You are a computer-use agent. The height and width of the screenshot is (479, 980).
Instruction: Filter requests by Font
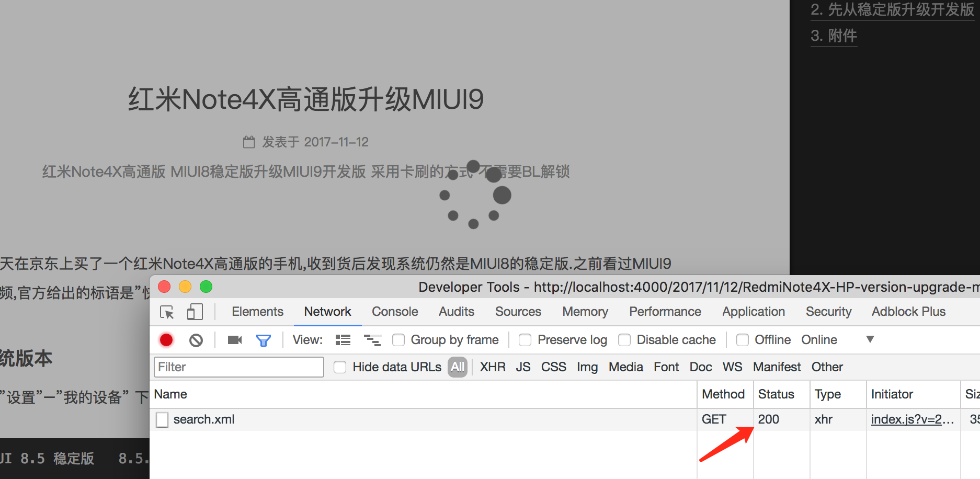tap(666, 367)
